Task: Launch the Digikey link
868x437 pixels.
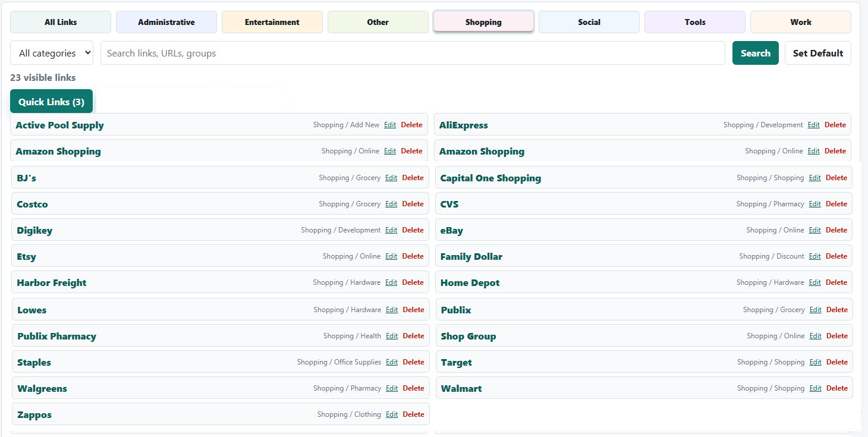Action: (34, 230)
